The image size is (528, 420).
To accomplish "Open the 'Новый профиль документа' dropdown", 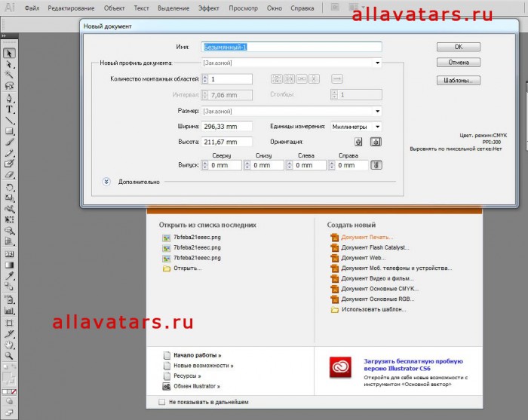I will coord(291,63).
